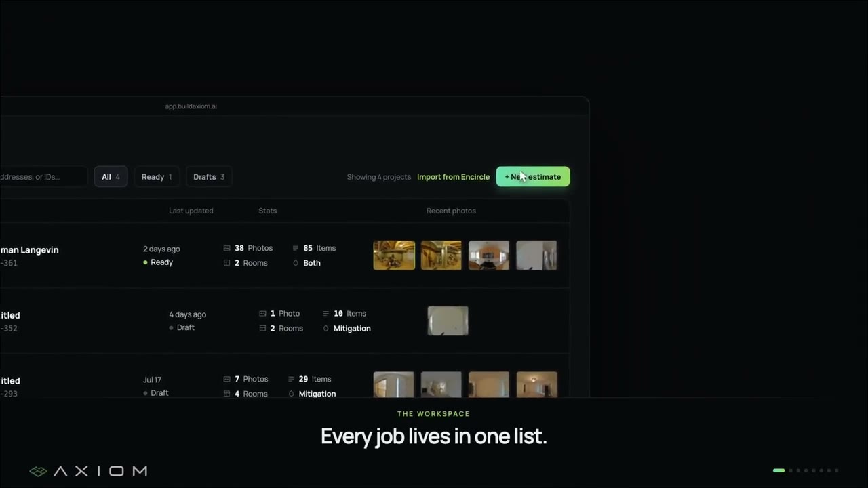Image resolution: width=868 pixels, height=488 pixels.
Task: Click the "10 Items" stat
Action: tap(350, 314)
